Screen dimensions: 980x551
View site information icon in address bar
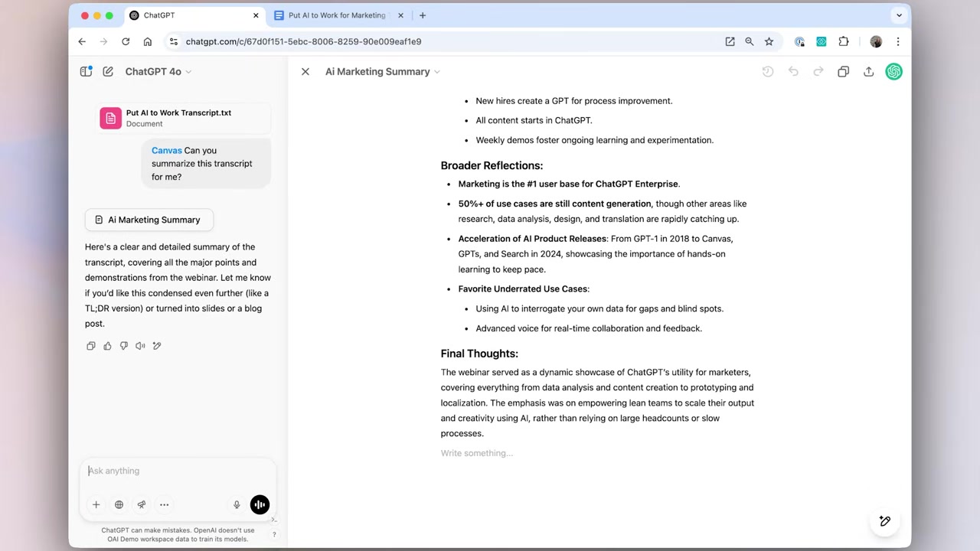(x=174, y=41)
